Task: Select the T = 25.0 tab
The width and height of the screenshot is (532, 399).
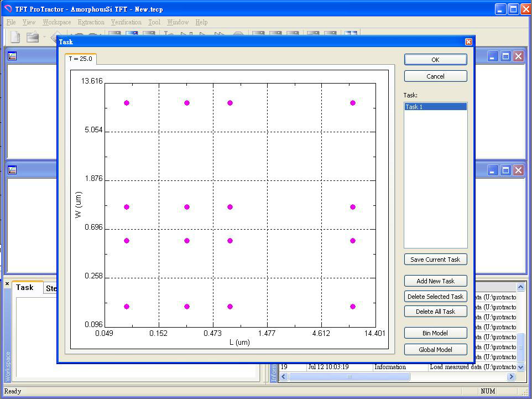Action: (81, 59)
